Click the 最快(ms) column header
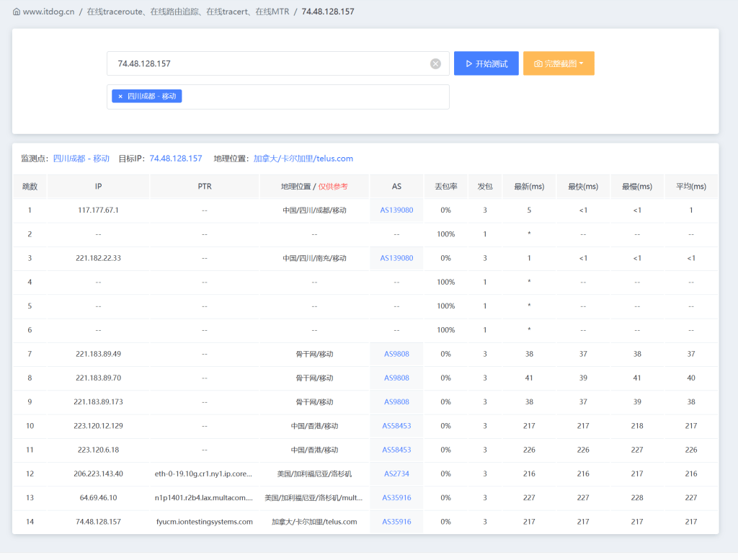 (x=583, y=187)
